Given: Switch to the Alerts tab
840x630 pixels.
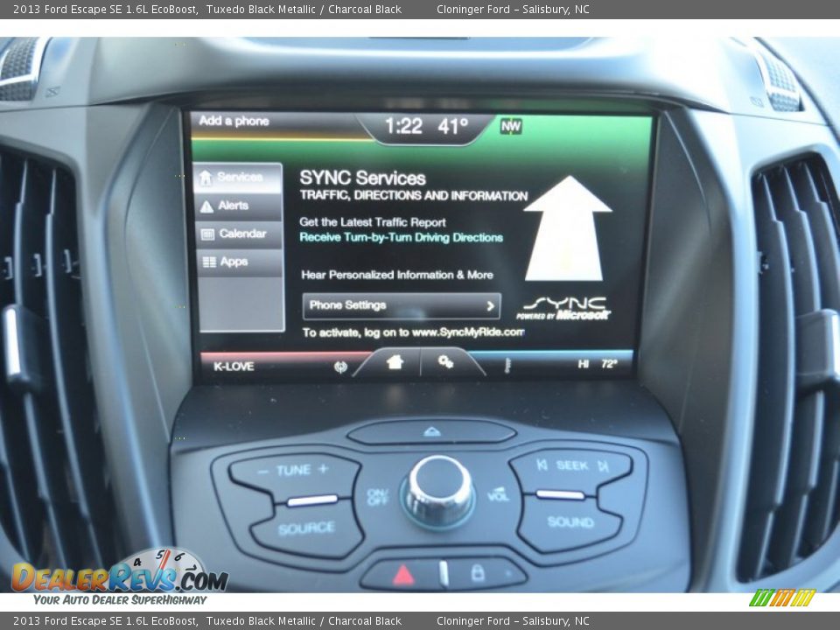Looking at the screenshot, I should [x=236, y=206].
